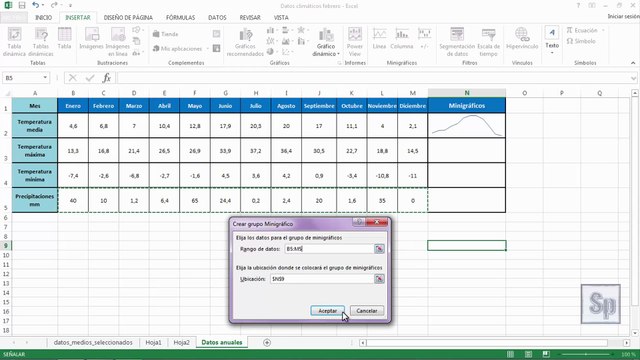Click Escala de tiempo

[489, 41]
